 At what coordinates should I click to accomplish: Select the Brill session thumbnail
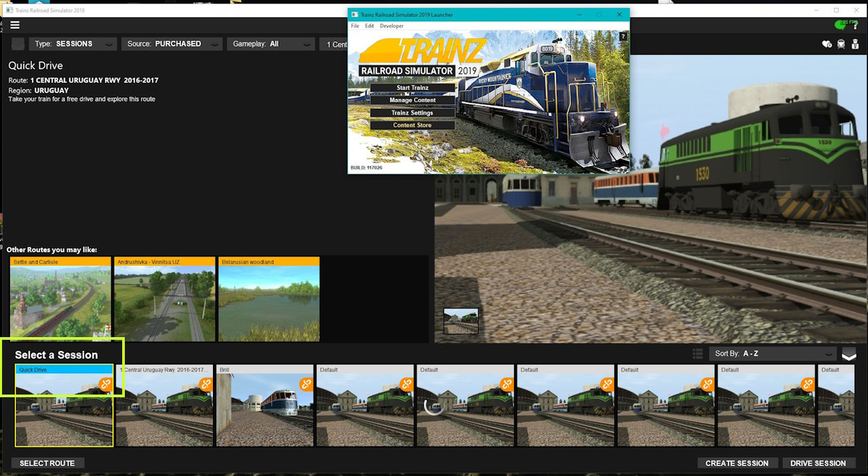click(264, 405)
